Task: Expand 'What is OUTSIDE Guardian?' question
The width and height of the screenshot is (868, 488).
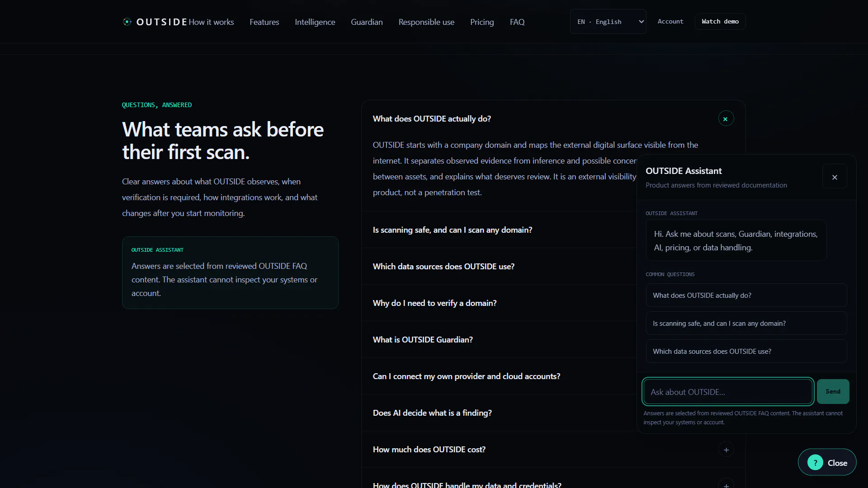Action: (x=423, y=340)
